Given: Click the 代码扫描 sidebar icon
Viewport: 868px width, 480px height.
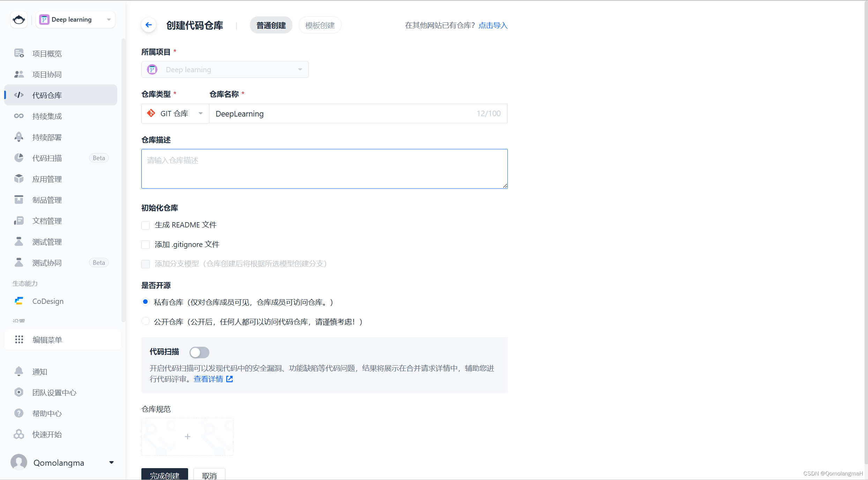Looking at the screenshot, I should pyautogui.click(x=19, y=158).
